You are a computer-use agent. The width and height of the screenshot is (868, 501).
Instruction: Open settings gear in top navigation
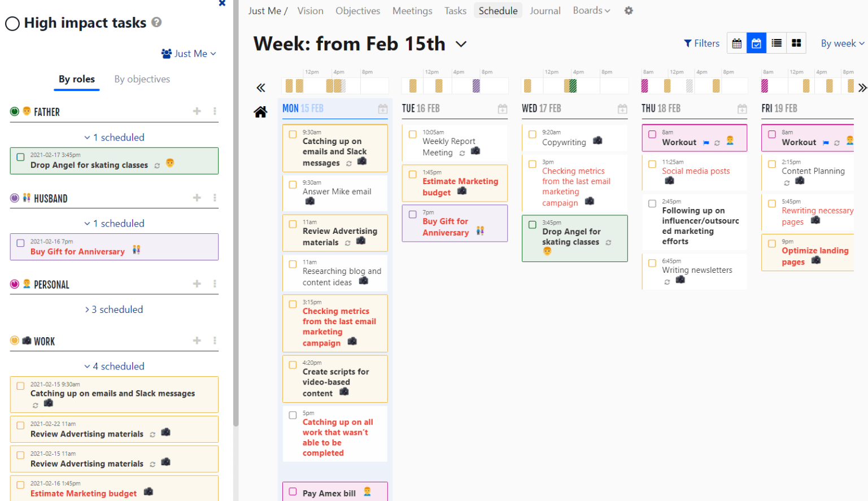coord(629,11)
